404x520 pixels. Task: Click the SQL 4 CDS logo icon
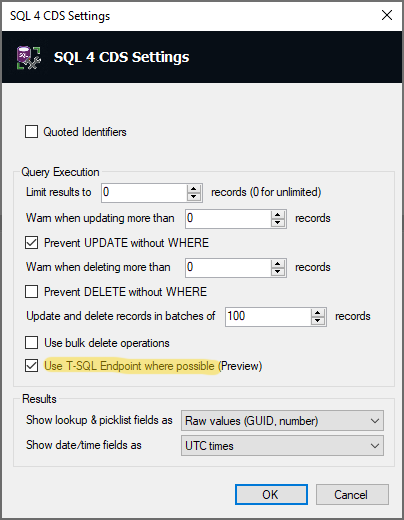click(x=29, y=58)
